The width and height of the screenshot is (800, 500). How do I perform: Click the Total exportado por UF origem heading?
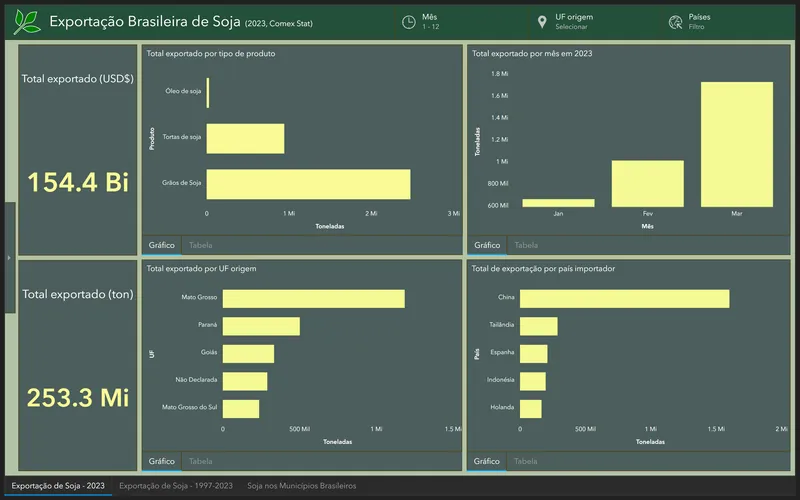click(202, 269)
